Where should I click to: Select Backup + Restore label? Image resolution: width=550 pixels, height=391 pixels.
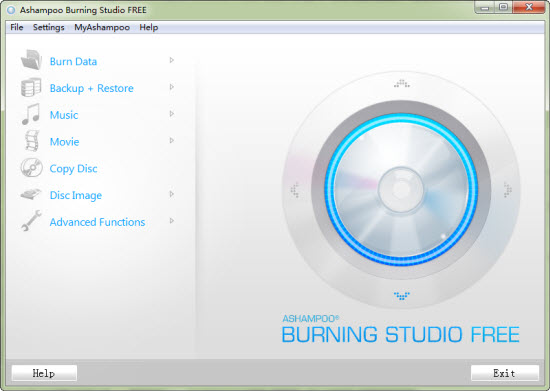[x=92, y=88]
